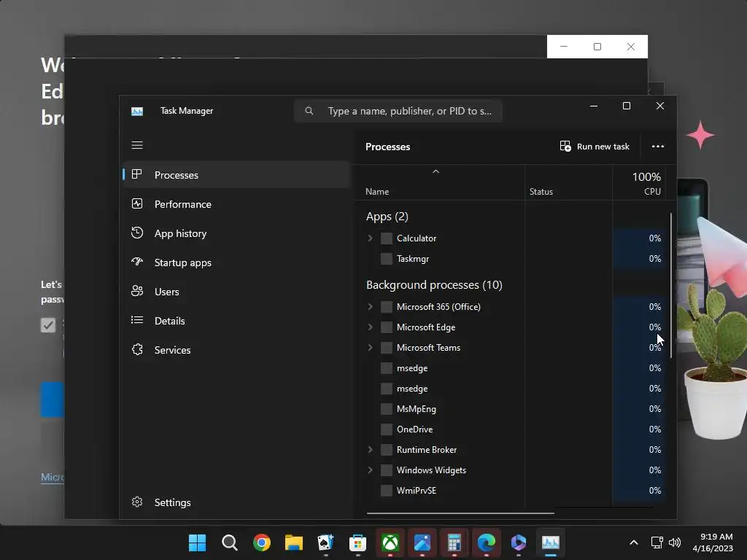Expand the Windows Widgets process group
Viewport: 747px width, 560px height.
(370, 470)
